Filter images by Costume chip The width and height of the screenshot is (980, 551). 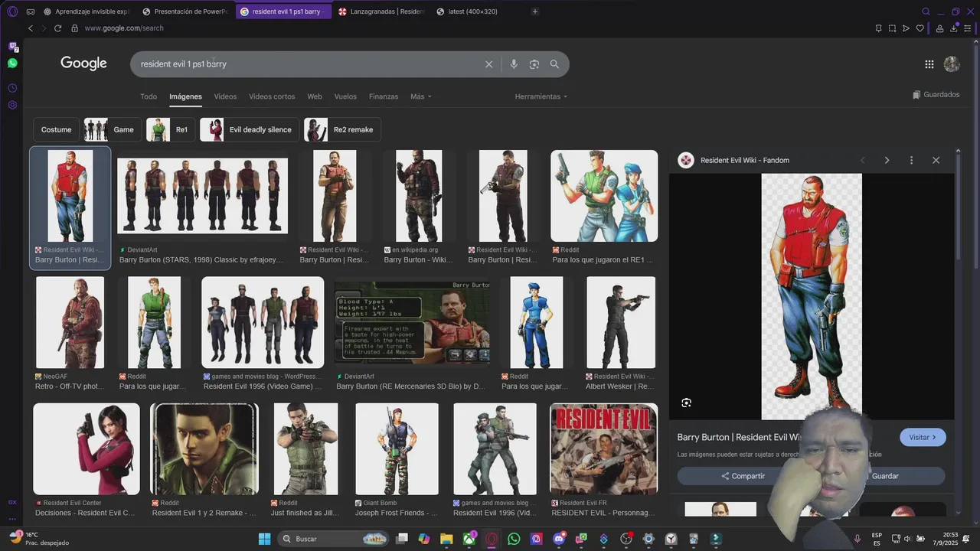coord(56,129)
